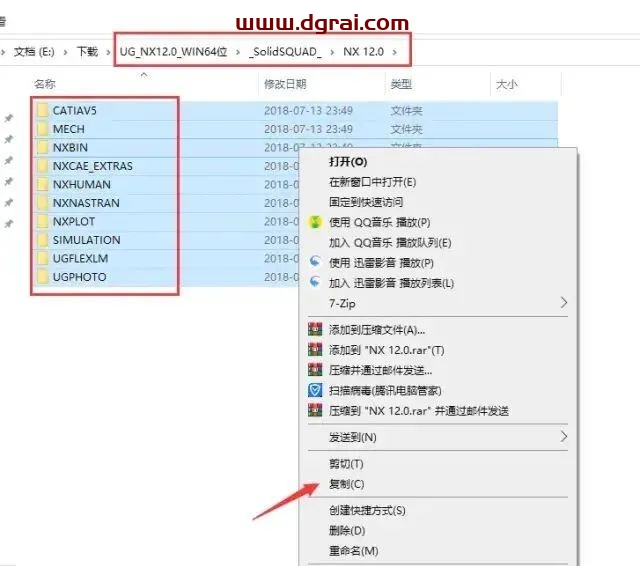Choose 复制(C) in context menu
Screen dimensions: 640x566
347,484
